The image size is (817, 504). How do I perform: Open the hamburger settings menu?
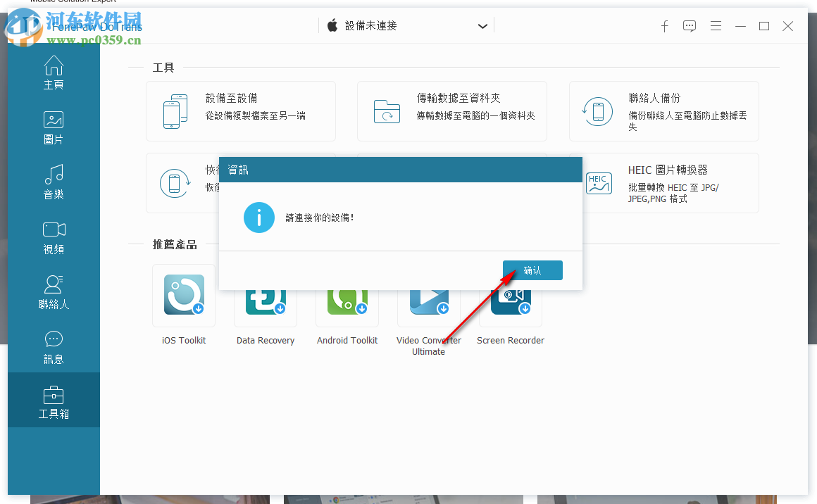(x=716, y=26)
